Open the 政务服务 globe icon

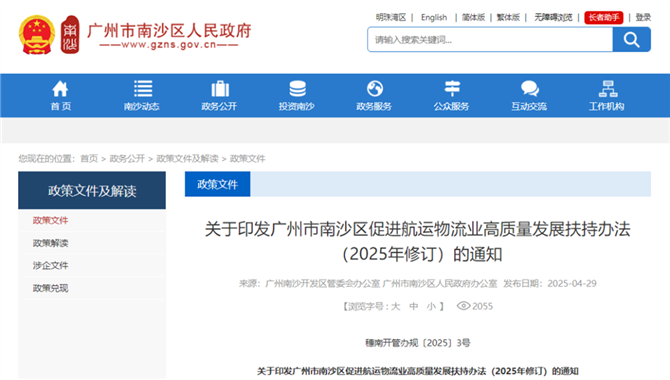[x=375, y=89]
